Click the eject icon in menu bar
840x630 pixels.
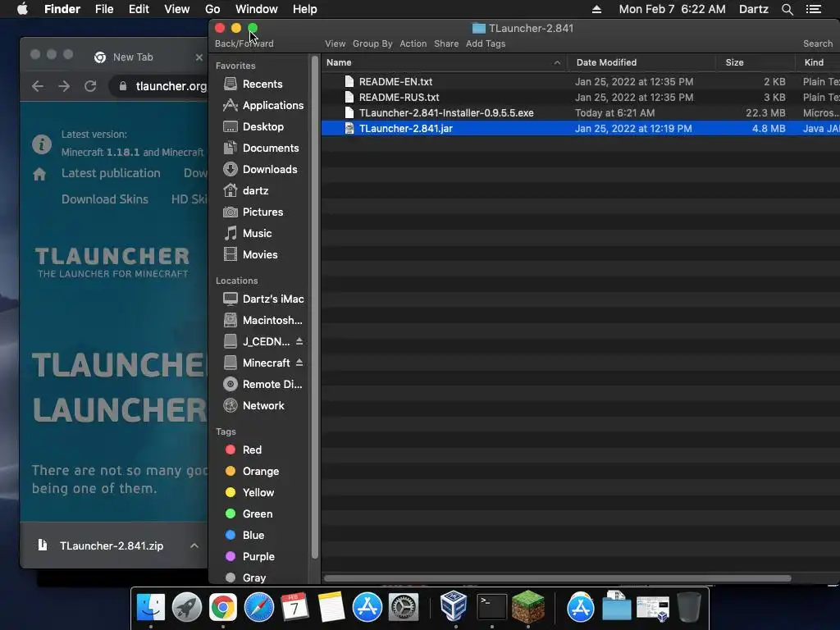point(596,9)
